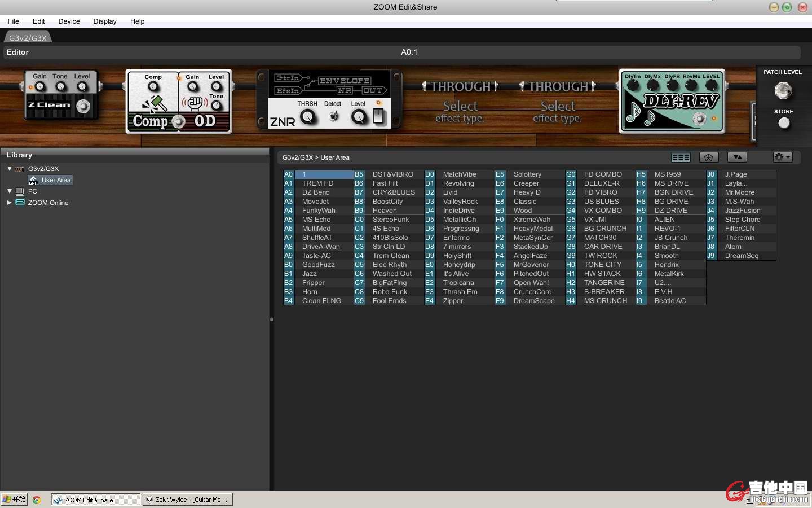This screenshot has width=812, height=508.
Task: Select patch B5 DST&VIBRO
Action: [389, 174]
